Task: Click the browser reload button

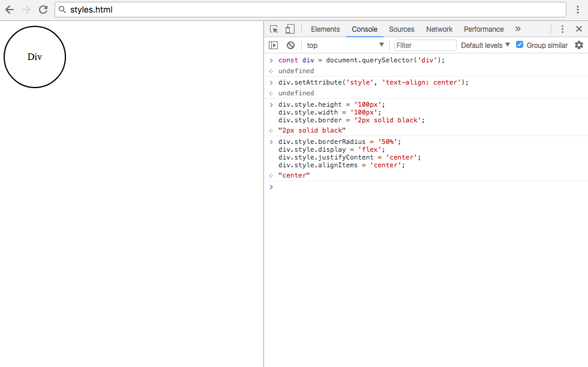Action: tap(43, 10)
